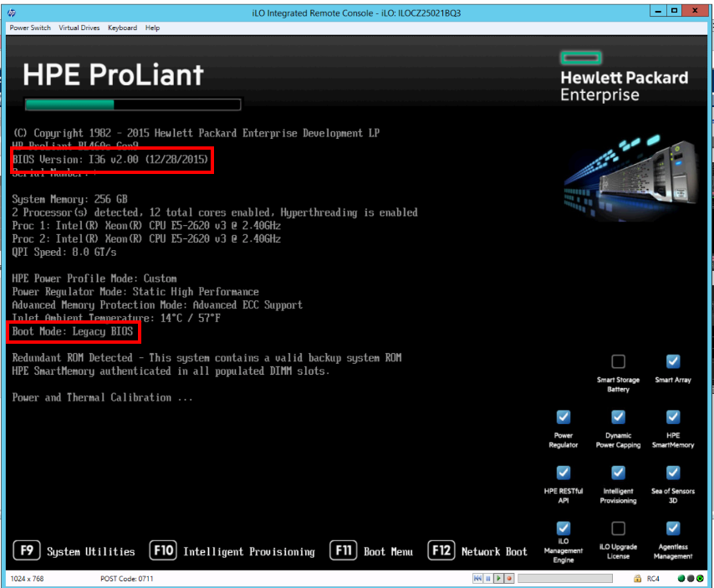714x588 pixels.
Task: Open the Power Switch menu
Action: coord(30,28)
